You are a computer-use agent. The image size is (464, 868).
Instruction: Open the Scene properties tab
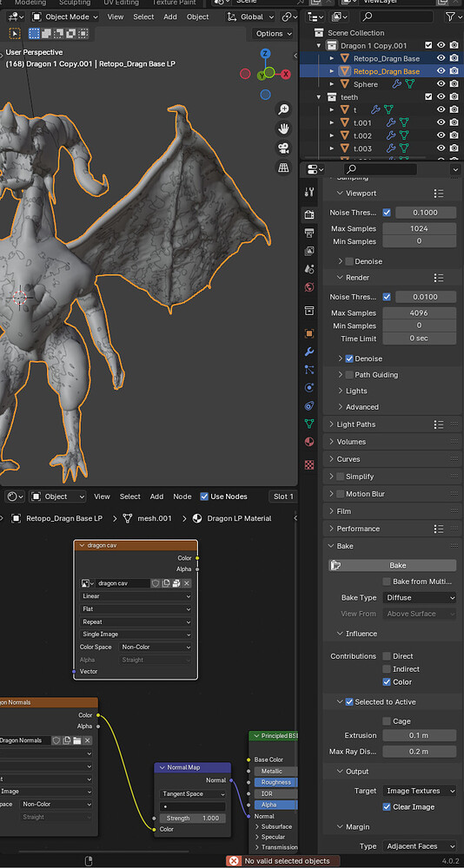coord(309,269)
